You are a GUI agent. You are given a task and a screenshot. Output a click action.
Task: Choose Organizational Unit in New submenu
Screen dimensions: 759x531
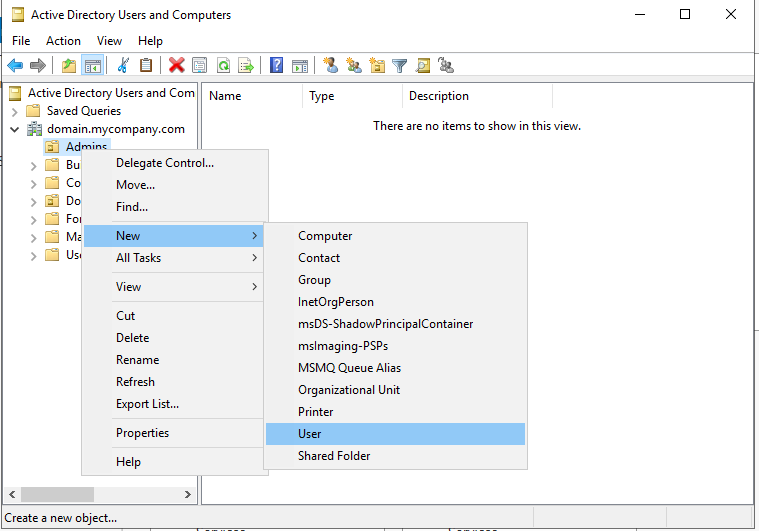pos(349,390)
